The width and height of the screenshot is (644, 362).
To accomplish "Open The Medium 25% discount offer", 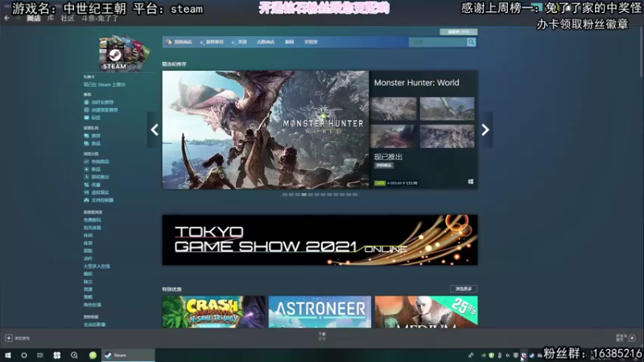I will (x=427, y=312).
